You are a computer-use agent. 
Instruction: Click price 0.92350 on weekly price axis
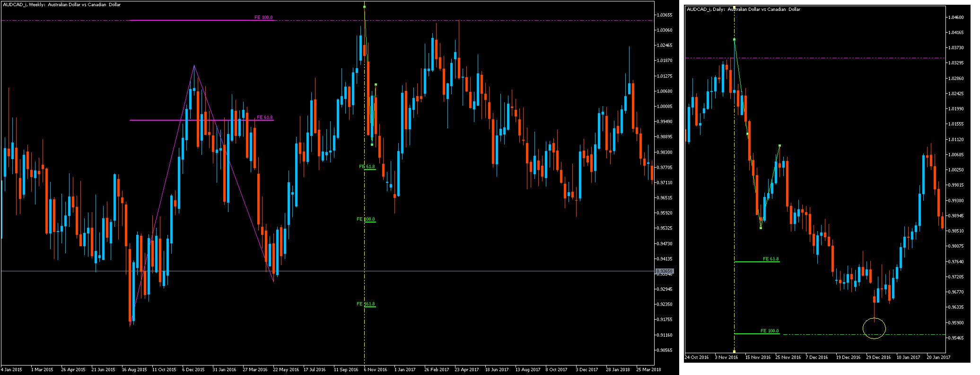pyautogui.click(x=665, y=304)
